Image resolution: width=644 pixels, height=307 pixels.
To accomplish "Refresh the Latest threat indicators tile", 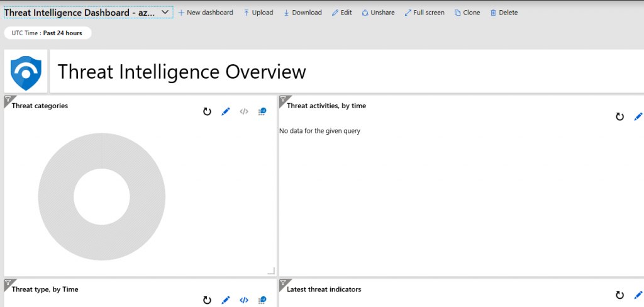I will [x=619, y=295].
